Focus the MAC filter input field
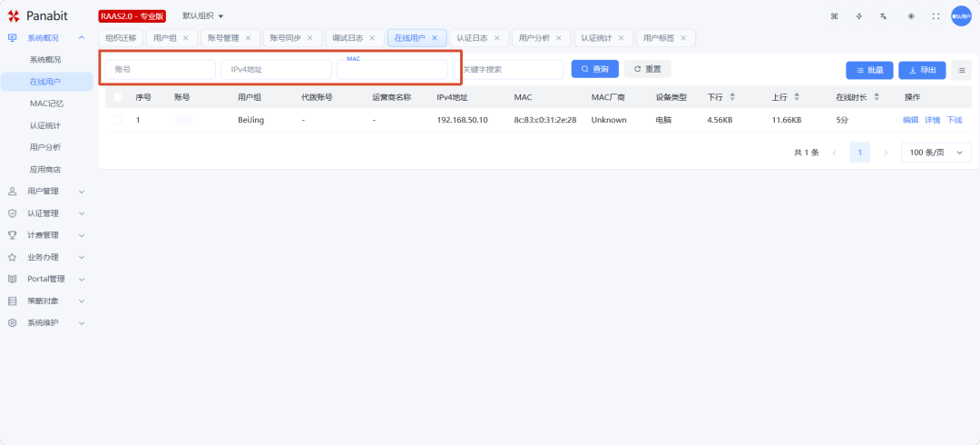 click(x=393, y=69)
